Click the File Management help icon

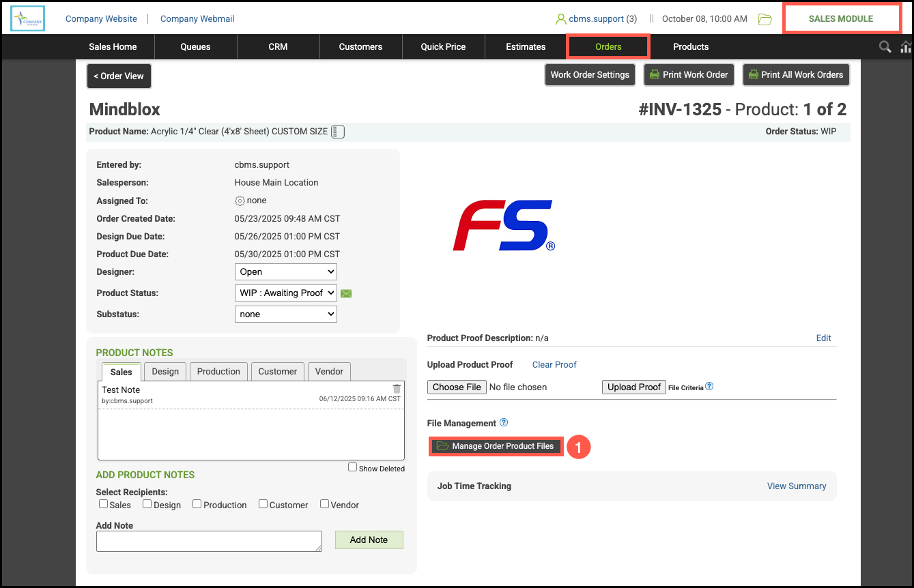pos(504,423)
